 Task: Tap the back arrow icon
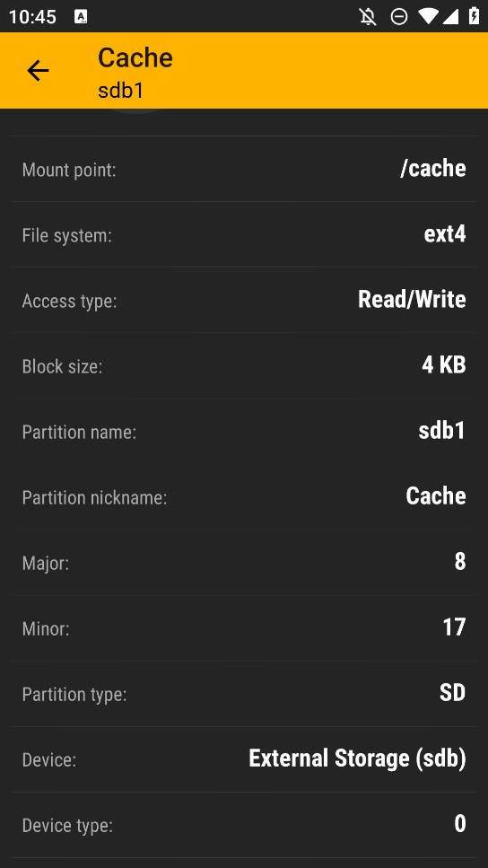[38, 71]
